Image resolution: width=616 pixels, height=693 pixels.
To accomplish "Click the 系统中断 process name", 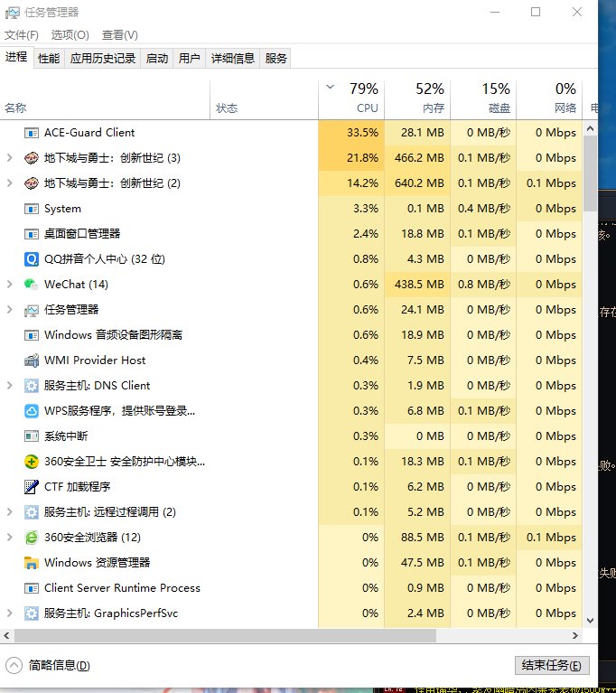I will 66,436.
